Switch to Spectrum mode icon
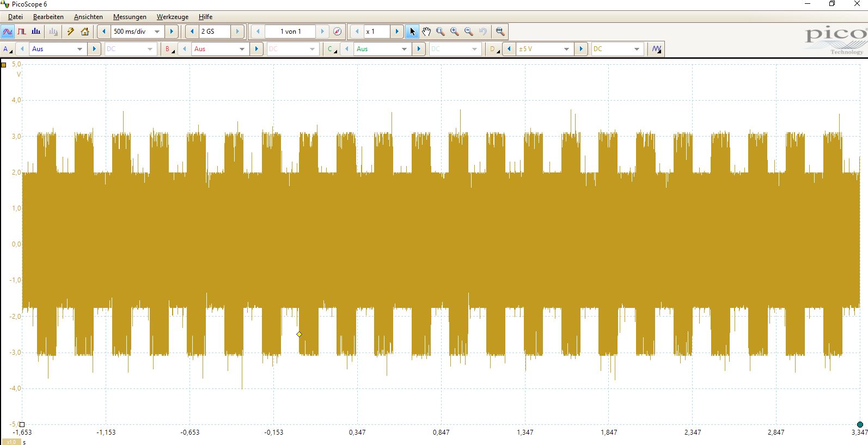The height and width of the screenshot is (445, 868). point(36,32)
